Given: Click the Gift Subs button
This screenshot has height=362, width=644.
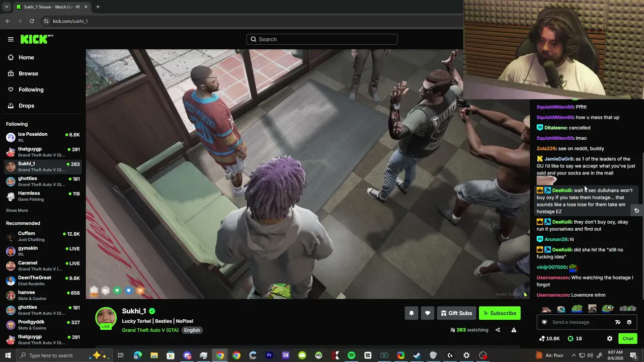Looking at the screenshot, I should [x=456, y=313].
